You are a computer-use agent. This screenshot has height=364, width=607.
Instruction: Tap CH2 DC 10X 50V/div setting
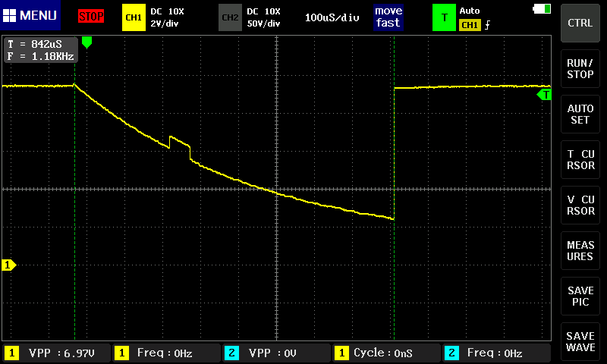pos(263,17)
